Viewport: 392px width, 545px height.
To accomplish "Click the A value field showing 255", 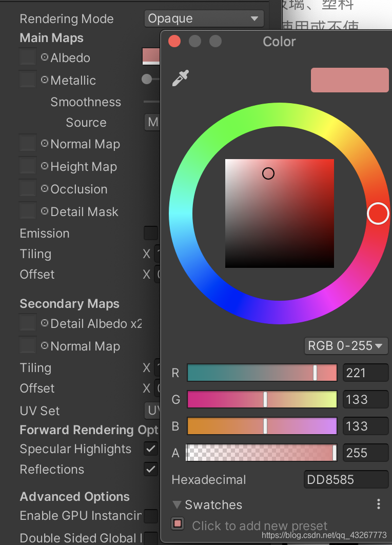I will 366,453.
